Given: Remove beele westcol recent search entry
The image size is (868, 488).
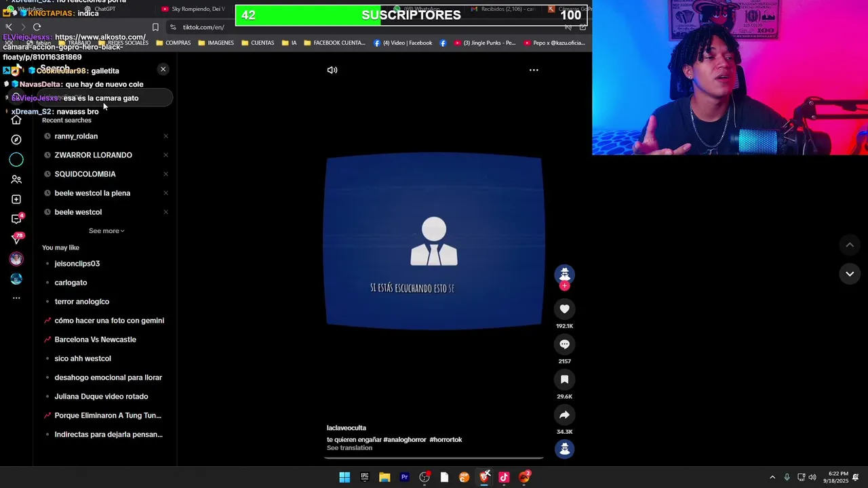Looking at the screenshot, I should (x=165, y=212).
